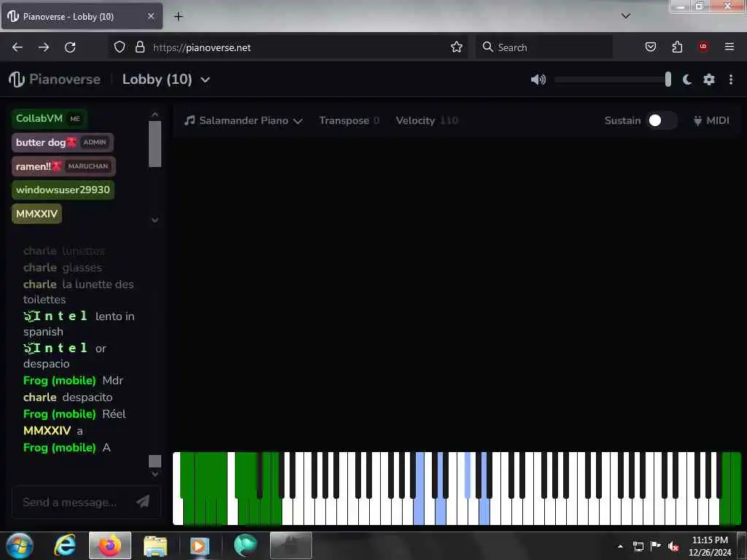
Task: Click the MMXXIV user tag
Action: (x=36, y=214)
